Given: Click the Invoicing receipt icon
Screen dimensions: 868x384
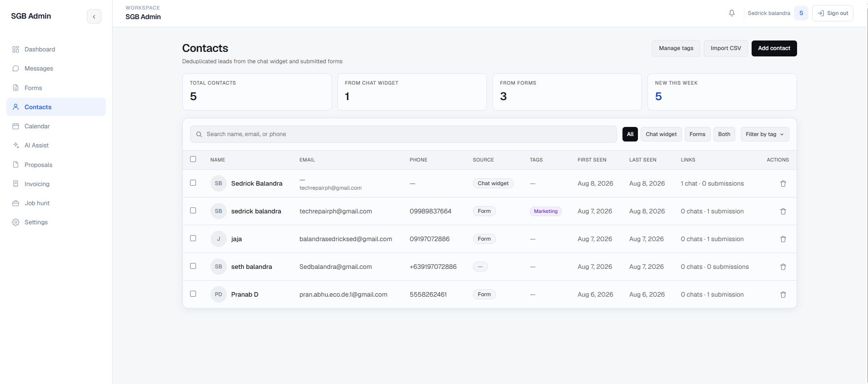Looking at the screenshot, I should (x=15, y=184).
